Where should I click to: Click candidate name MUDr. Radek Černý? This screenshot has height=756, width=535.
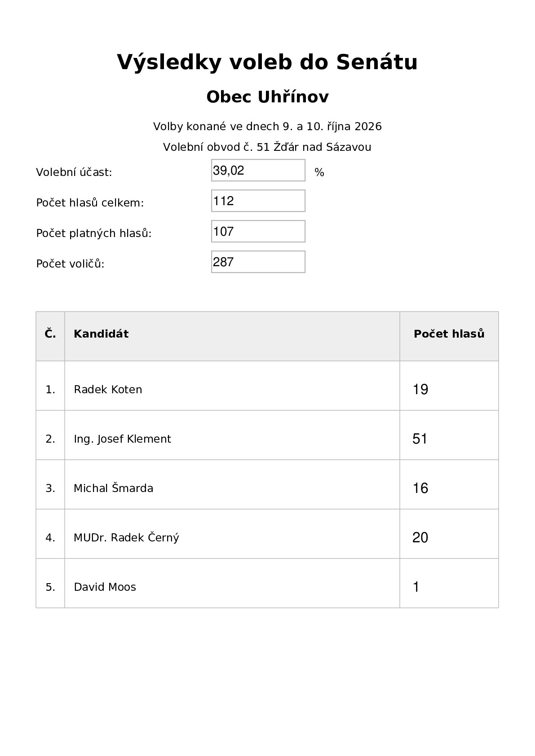tap(126, 537)
